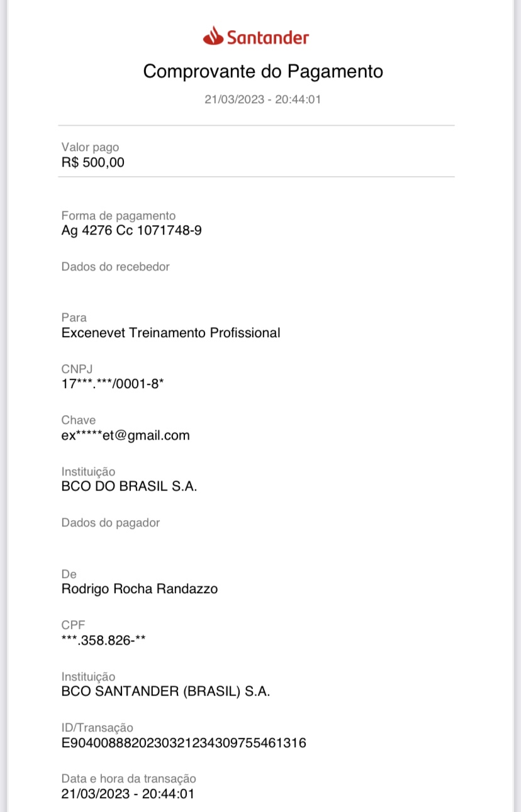This screenshot has height=812, width=521.
Task: Click the Dados do pagador section heading
Action: (x=111, y=523)
